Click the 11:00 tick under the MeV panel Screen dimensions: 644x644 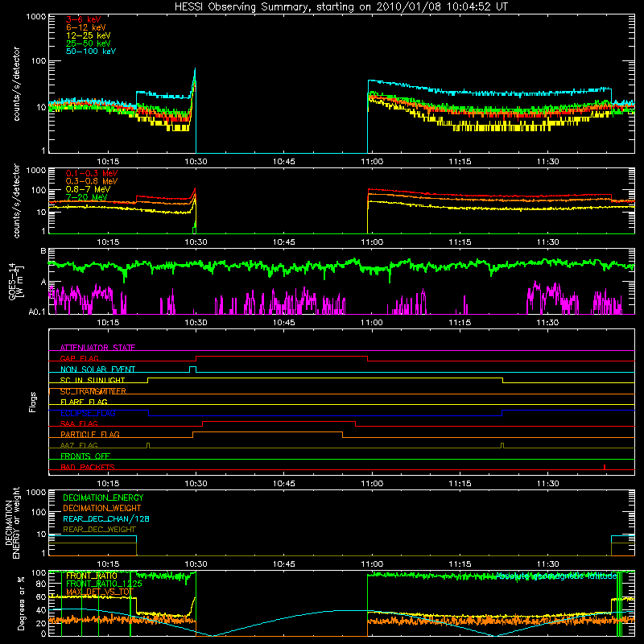372,242
